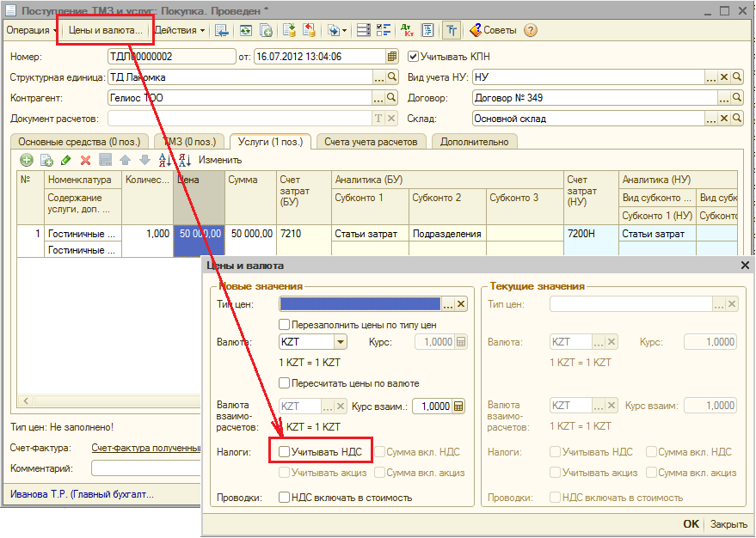Toggle Учитывать КПН checkbox
Image resolution: width=756 pixels, height=538 pixels.
[414, 57]
